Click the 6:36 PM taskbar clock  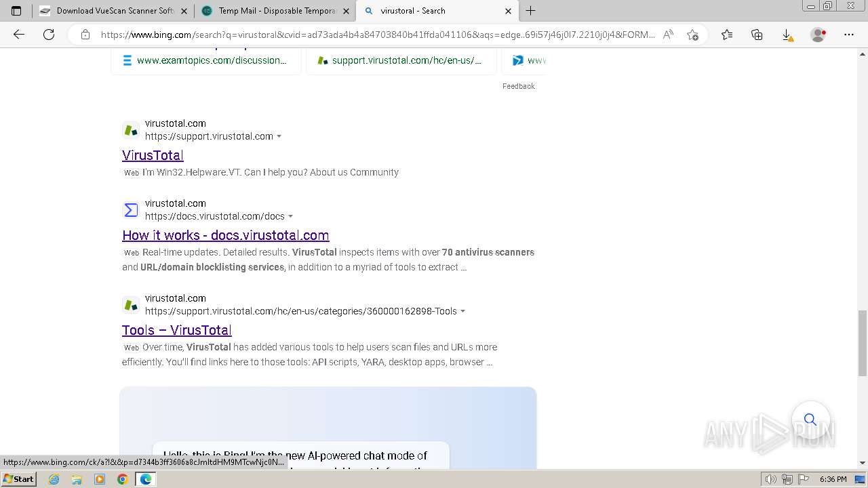click(x=833, y=479)
